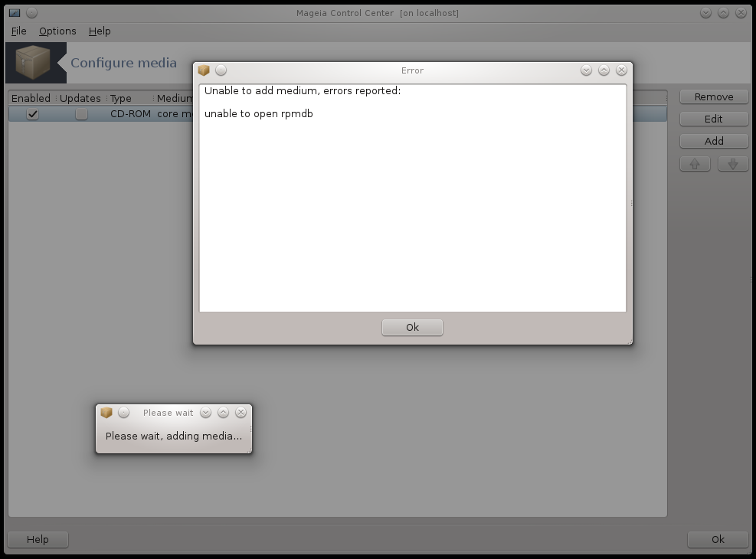
Task: Select the CD-ROM type cell
Action: point(130,114)
